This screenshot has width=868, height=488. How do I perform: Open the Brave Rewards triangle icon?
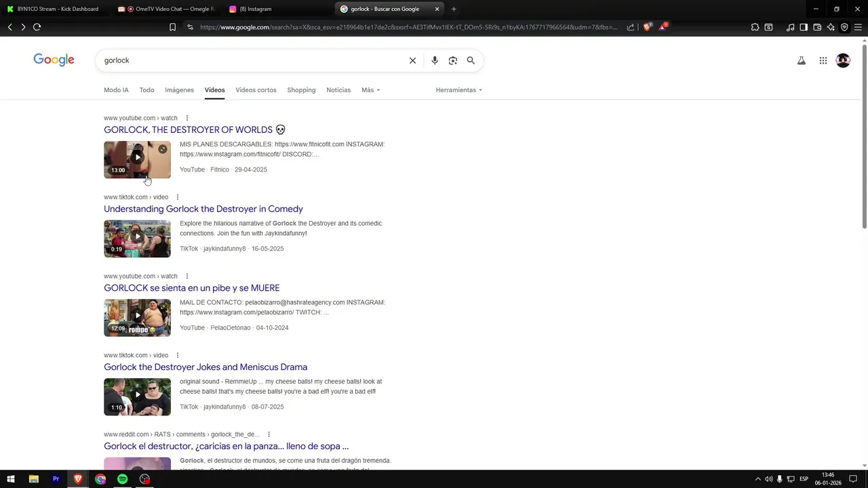tap(663, 27)
